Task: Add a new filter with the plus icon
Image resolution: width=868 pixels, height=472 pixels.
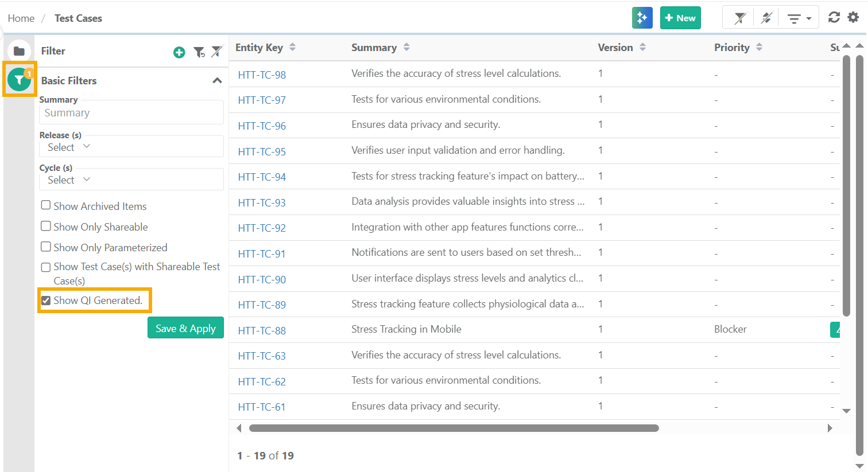Action: point(179,52)
